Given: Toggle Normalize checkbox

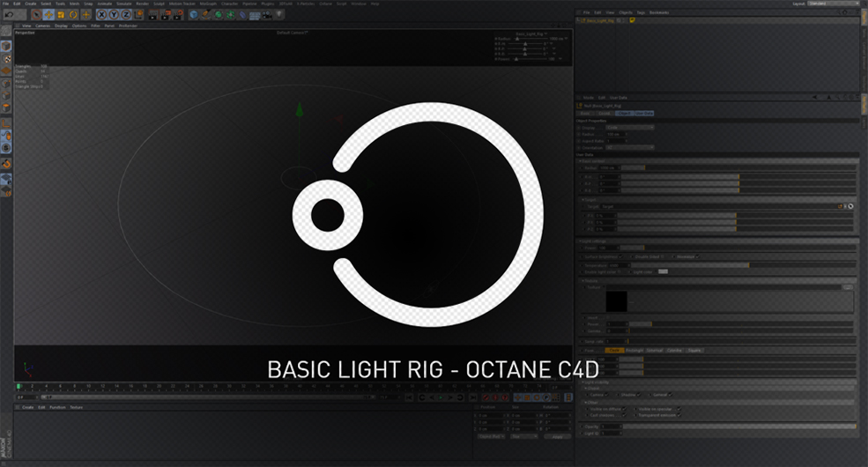Looking at the screenshot, I should coord(698,256).
